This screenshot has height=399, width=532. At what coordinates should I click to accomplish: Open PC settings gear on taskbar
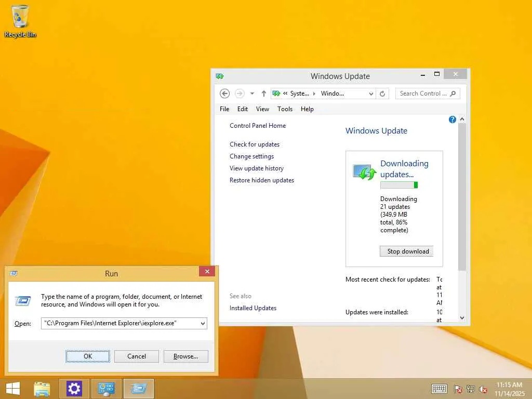(74, 389)
